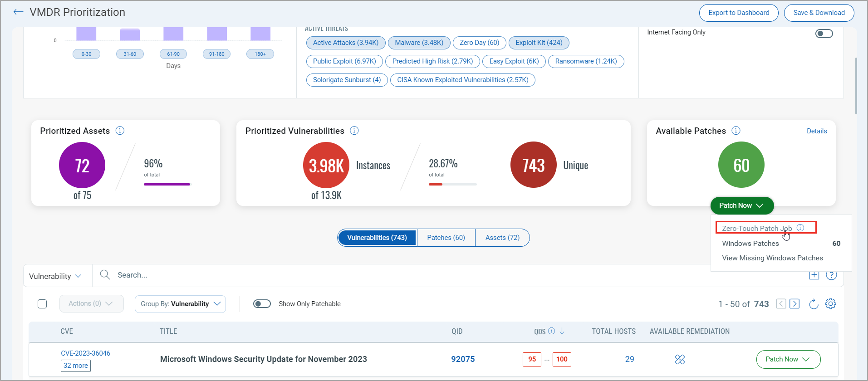
Task: Click the Prioritized Vulnerabilities info icon
Action: tap(354, 131)
